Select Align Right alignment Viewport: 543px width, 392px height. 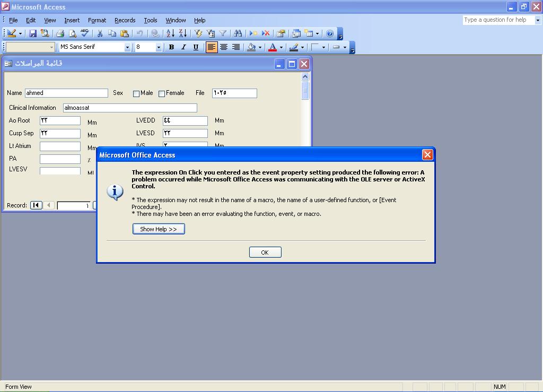pos(236,47)
